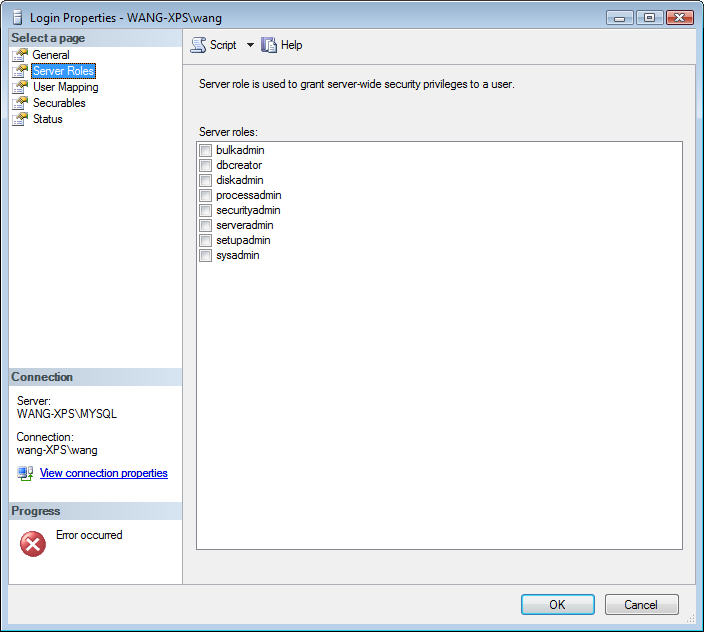Click the Help label in toolbar
Image resolution: width=704 pixels, height=632 pixels.
(291, 45)
